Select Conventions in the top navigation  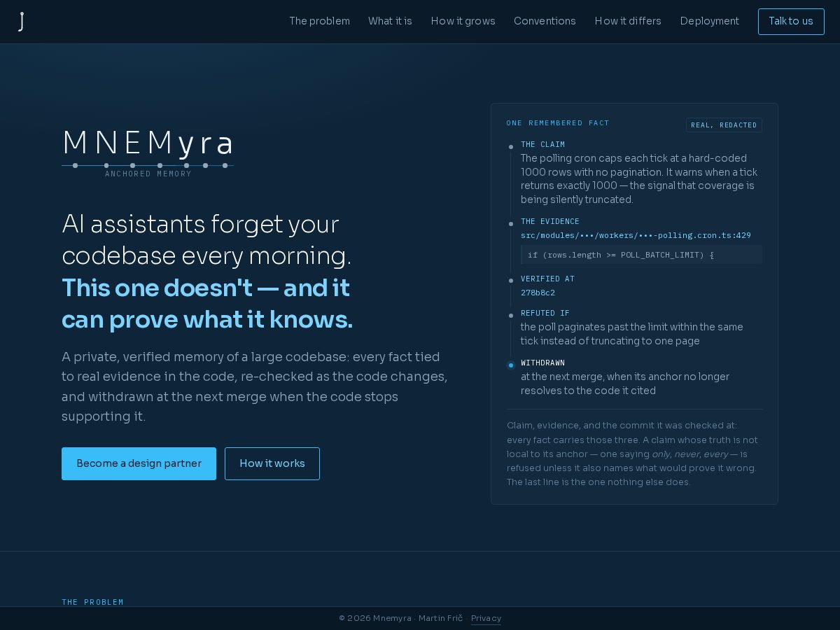tap(545, 21)
